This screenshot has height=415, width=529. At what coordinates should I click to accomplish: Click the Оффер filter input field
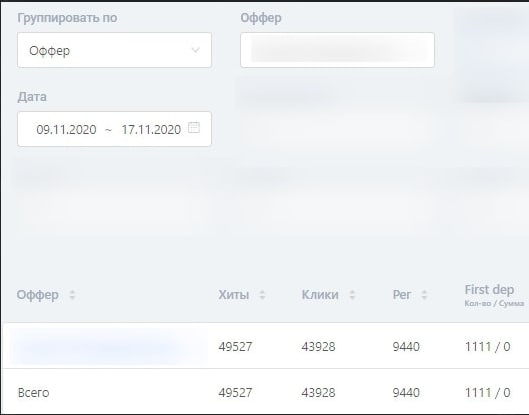pos(337,50)
